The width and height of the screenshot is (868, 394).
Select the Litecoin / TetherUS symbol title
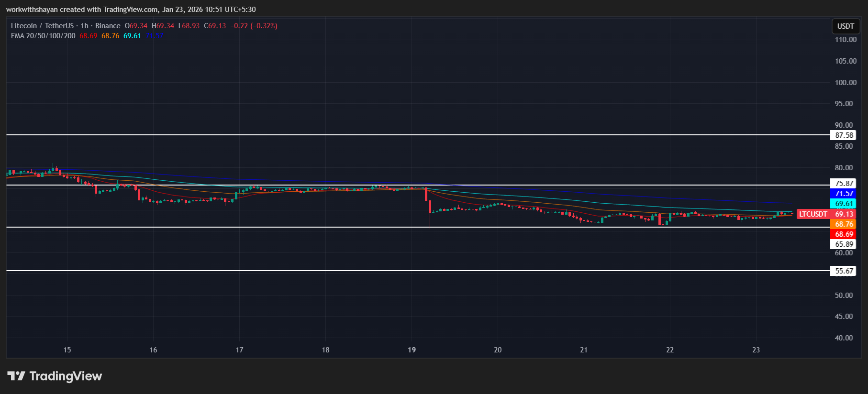point(42,26)
